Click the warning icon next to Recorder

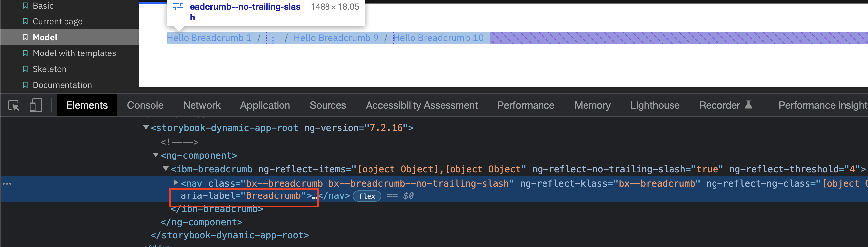tap(748, 105)
